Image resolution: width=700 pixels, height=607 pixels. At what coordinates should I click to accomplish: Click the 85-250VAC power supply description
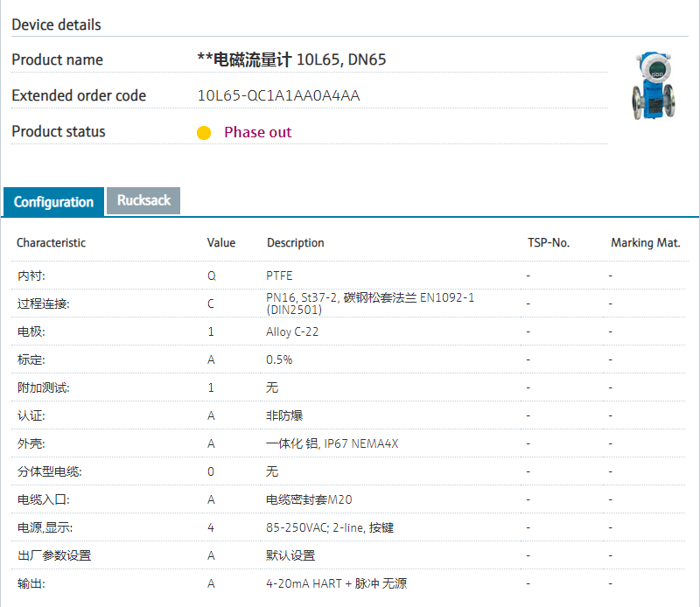pos(330,527)
